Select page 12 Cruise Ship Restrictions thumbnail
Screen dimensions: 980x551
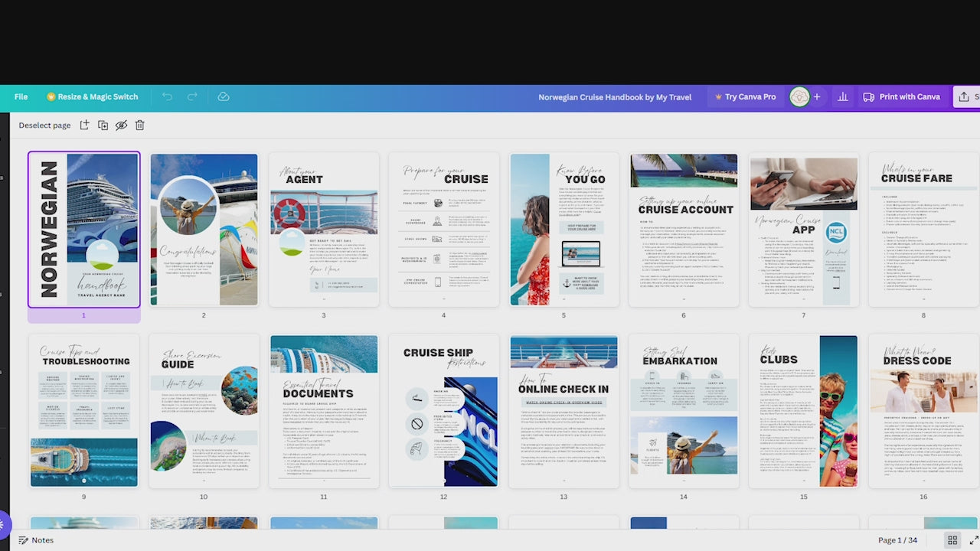[x=444, y=411]
